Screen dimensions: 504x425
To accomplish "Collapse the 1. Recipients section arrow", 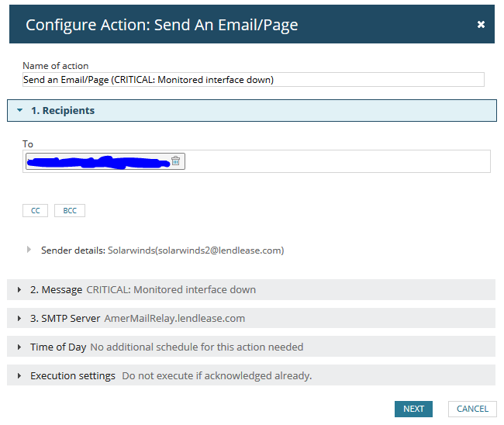I will click(20, 110).
